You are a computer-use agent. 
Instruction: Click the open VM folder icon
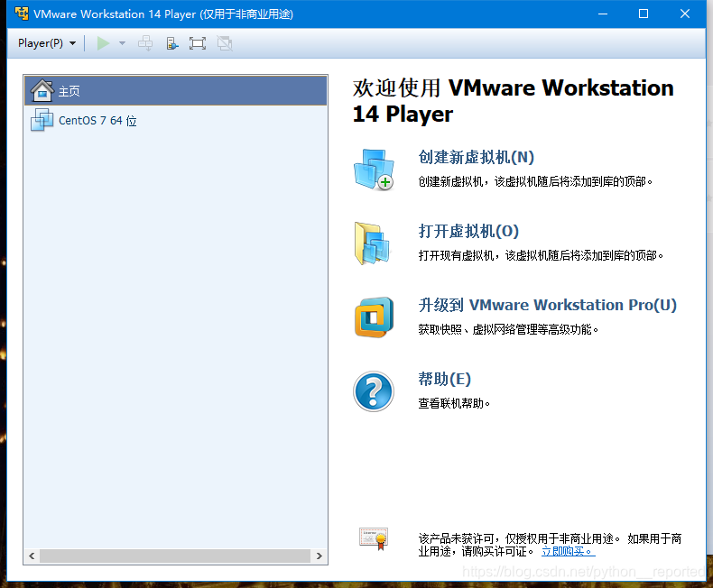click(372, 243)
